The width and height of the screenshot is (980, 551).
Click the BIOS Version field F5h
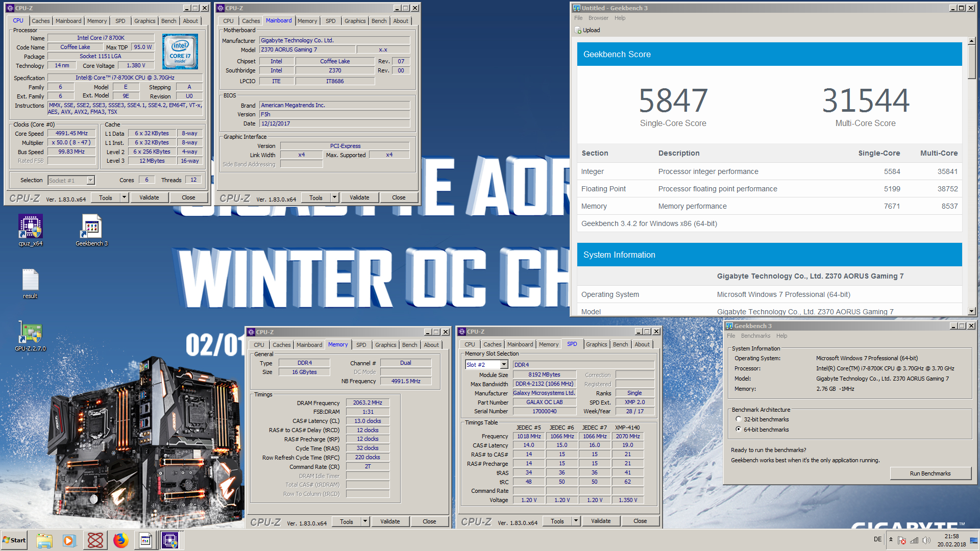click(334, 114)
